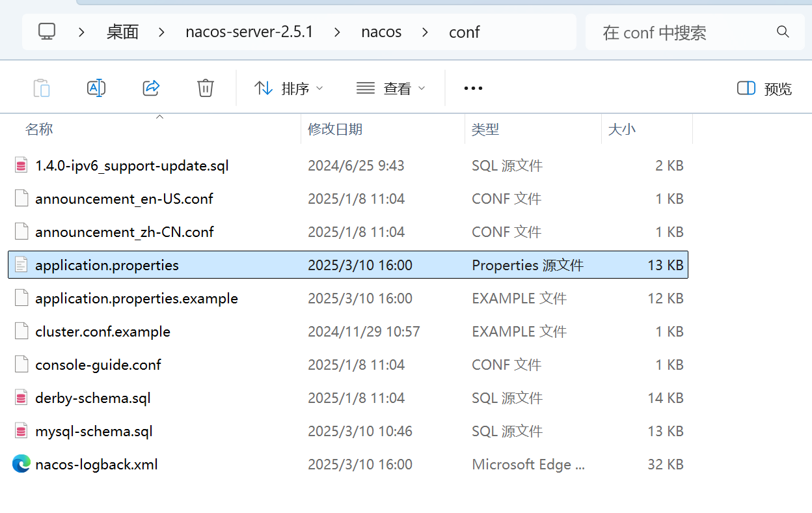The height and width of the screenshot is (513, 812).
Task: Open the three-dot more options menu
Action: (x=473, y=89)
